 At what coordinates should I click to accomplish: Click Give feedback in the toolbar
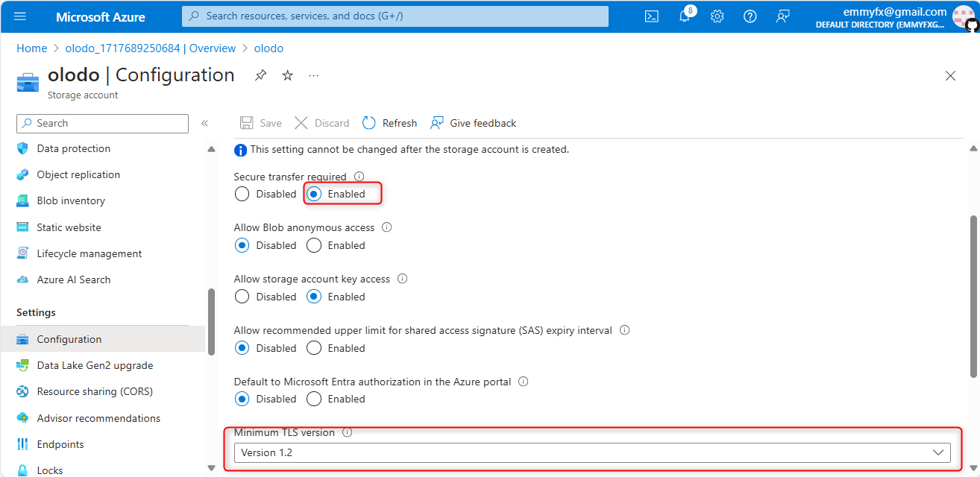(x=474, y=123)
